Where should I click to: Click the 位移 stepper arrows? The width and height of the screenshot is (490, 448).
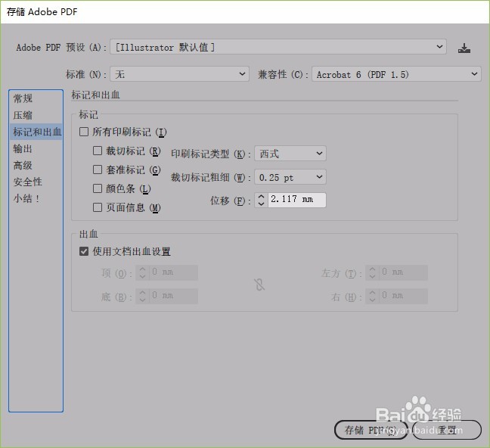[x=261, y=200]
